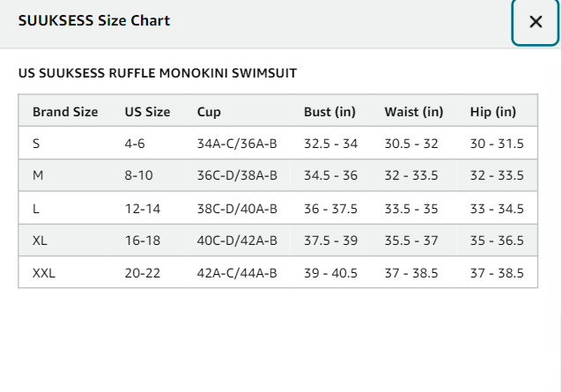The width and height of the screenshot is (562, 392).
Task: Click the US Size column header
Action: [x=147, y=112]
